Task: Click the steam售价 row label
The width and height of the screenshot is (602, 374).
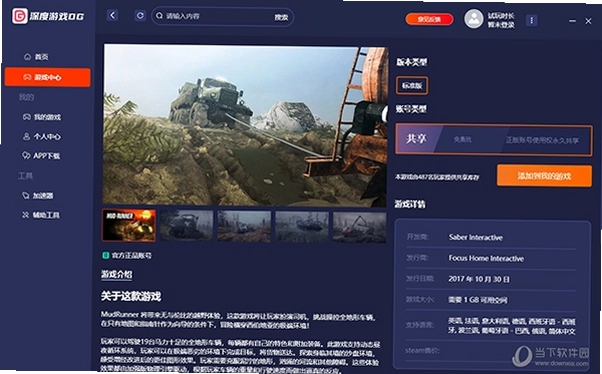Action: pyautogui.click(x=422, y=350)
